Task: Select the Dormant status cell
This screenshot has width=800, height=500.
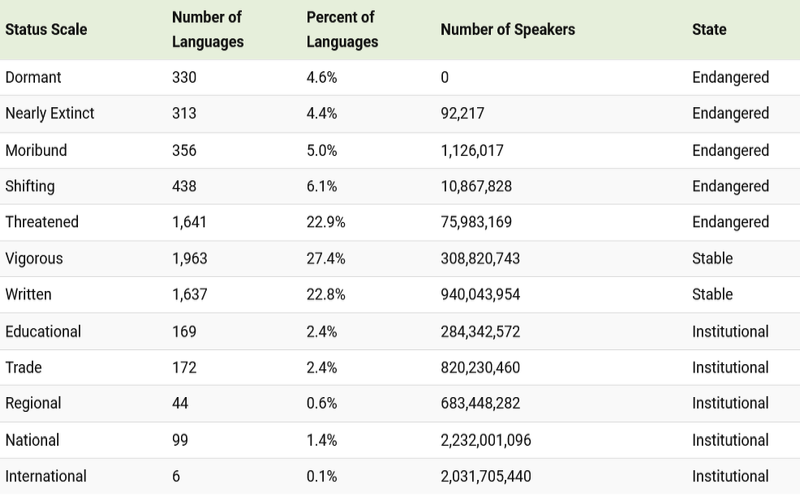Action: pyautogui.click(x=35, y=77)
